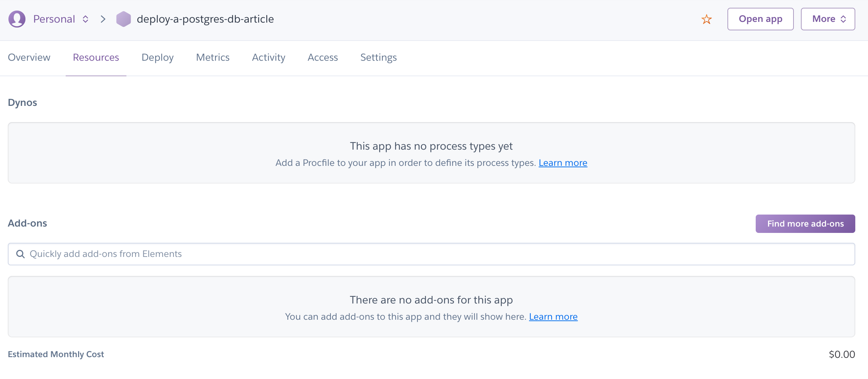Go to the Access tab
This screenshot has width=868, height=379.
tap(322, 57)
